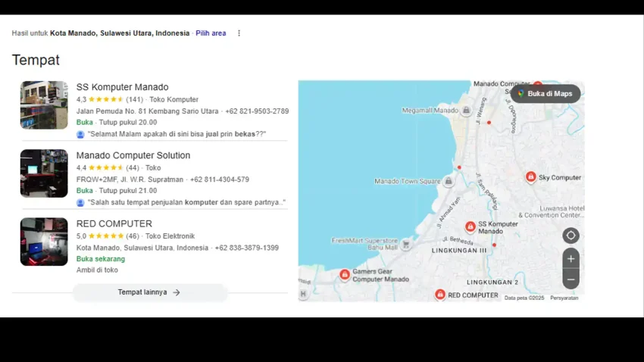
Task: Select the Sky Computer map pin
Action: click(530, 177)
